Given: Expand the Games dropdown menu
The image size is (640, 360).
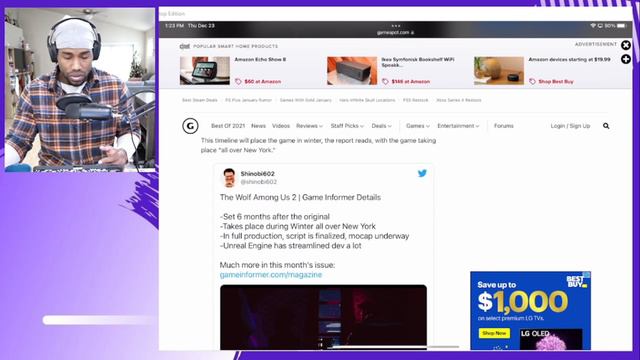Looking at the screenshot, I should point(418,126).
